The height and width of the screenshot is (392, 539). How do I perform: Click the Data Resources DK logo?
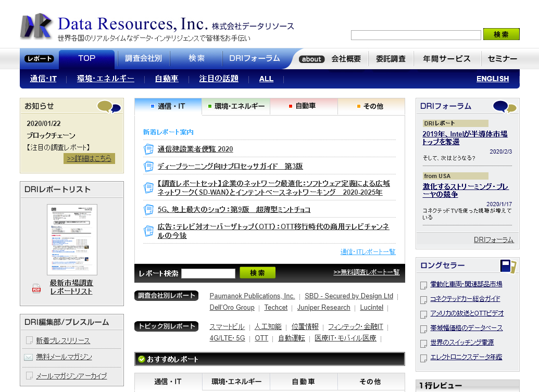pos(36,26)
